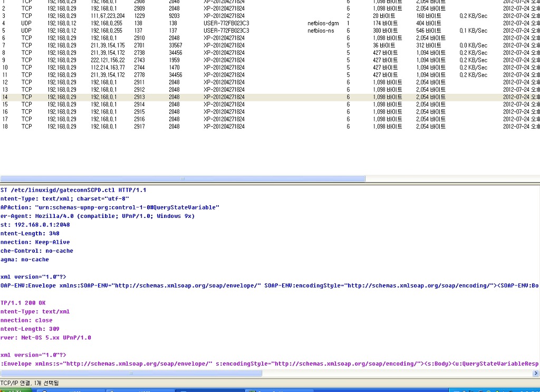540x392 pixels.
Task: Click the SOAPAction QueryStateVariable header line
Action: 110,207
